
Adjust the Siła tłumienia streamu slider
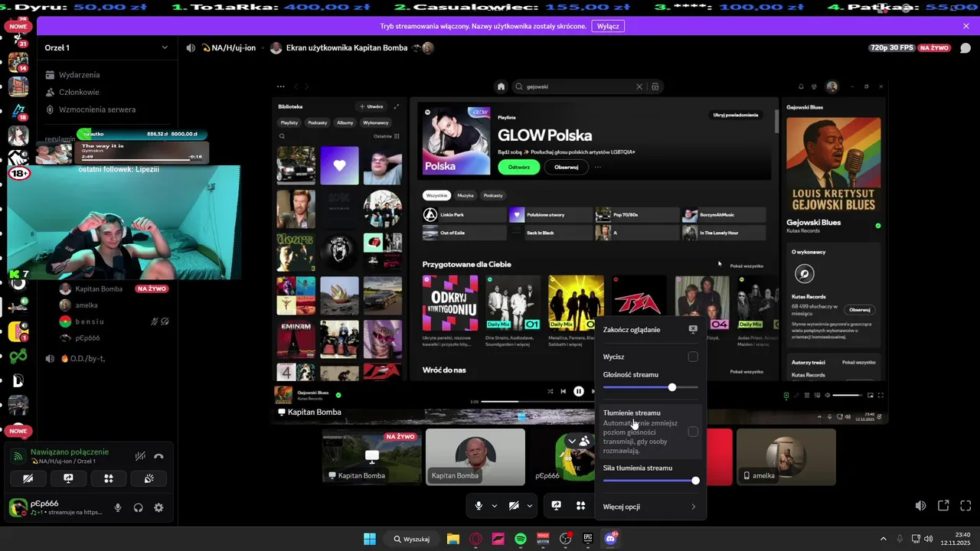pos(650,481)
